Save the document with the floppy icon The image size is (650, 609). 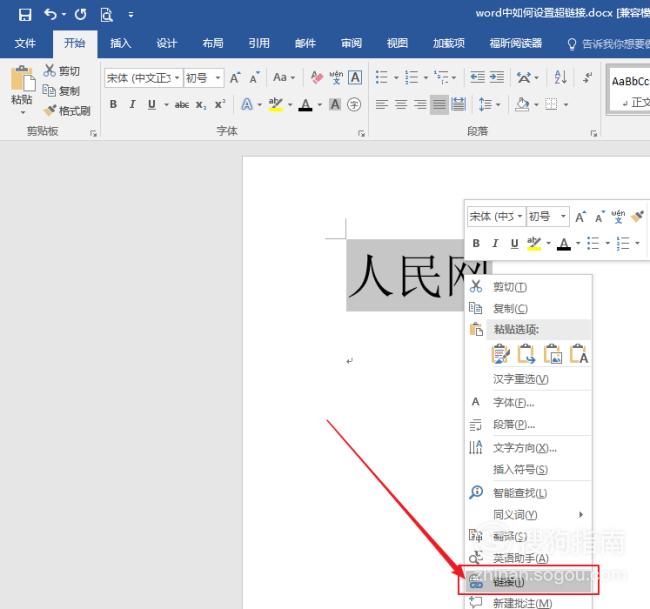coord(25,15)
